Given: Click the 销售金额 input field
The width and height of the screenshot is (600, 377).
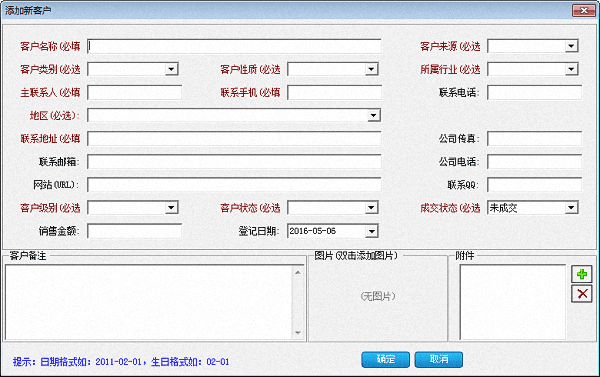Looking at the screenshot, I should [134, 231].
